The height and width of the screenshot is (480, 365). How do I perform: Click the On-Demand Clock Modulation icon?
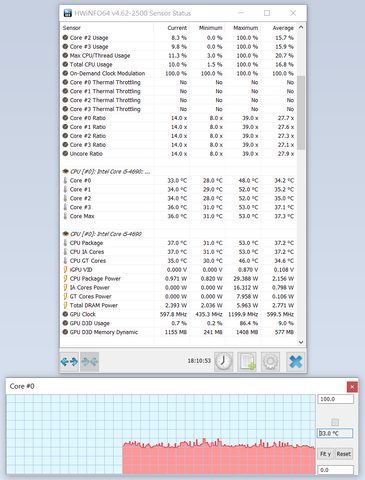65,73
